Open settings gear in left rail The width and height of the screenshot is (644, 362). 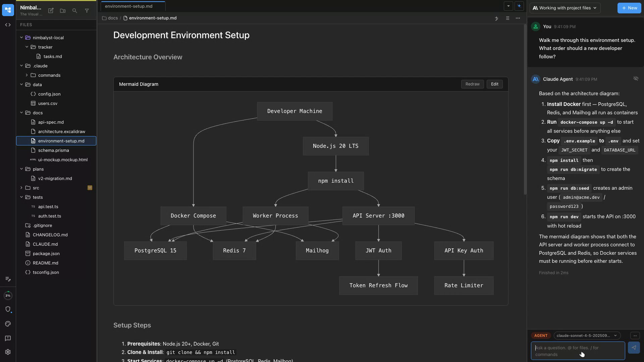pyautogui.click(x=8, y=352)
